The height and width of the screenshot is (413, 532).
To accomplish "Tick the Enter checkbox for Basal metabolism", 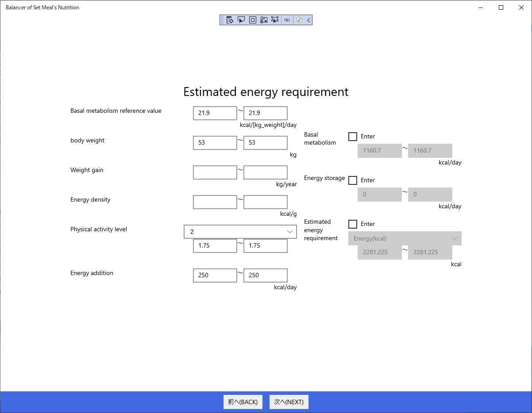I will 353,137.
